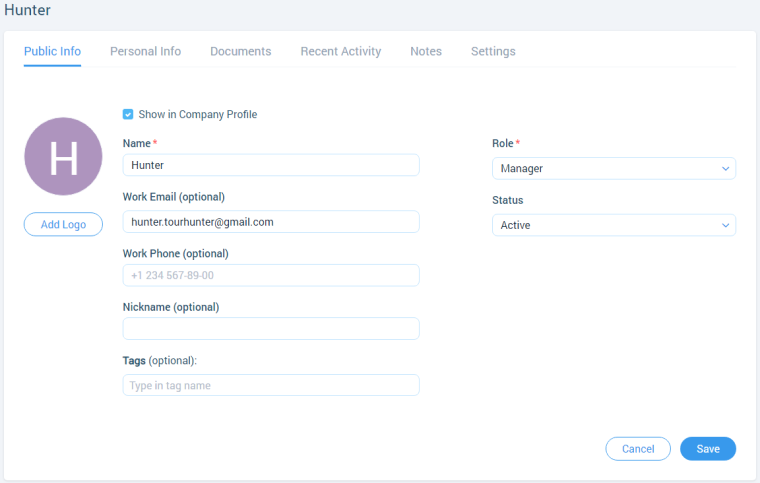
Task: Switch to the Personal Info tab
Action: 145,51
